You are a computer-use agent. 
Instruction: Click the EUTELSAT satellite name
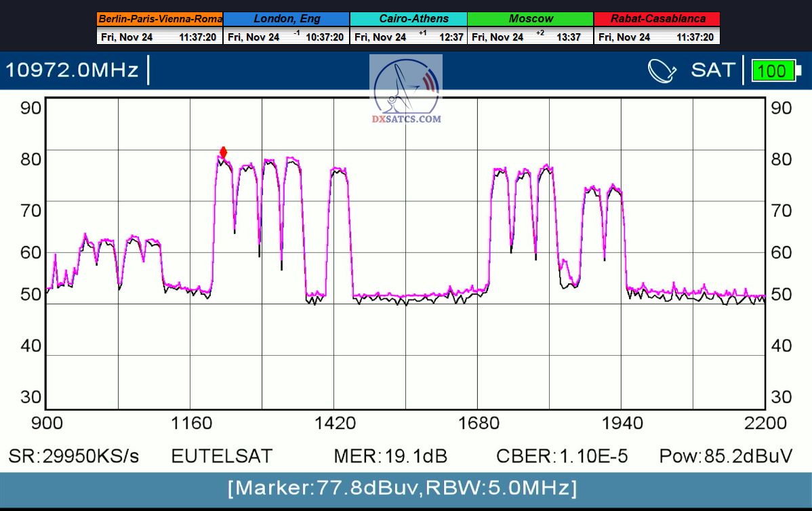pyautogui.click(x=222, y=456)
